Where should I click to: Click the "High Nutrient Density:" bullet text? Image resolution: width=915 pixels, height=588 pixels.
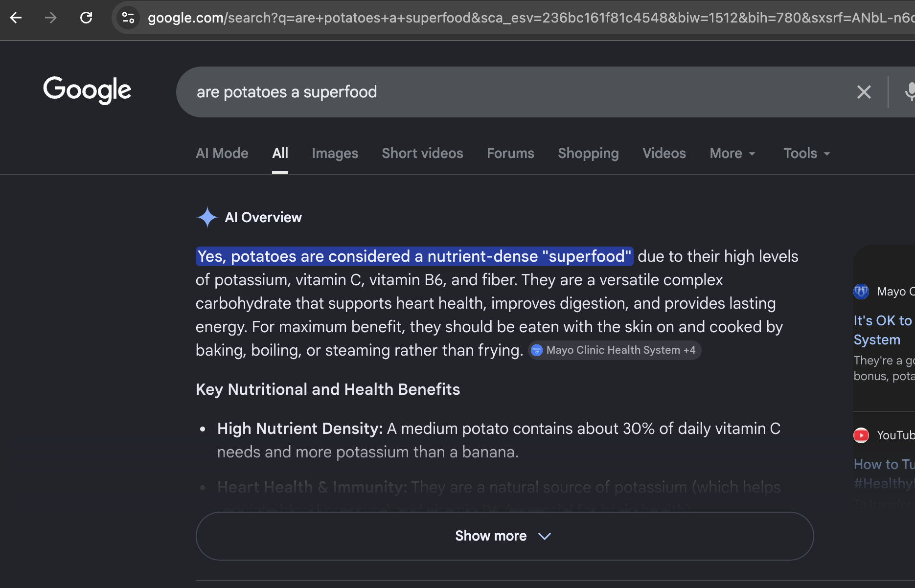pos(300,429)
